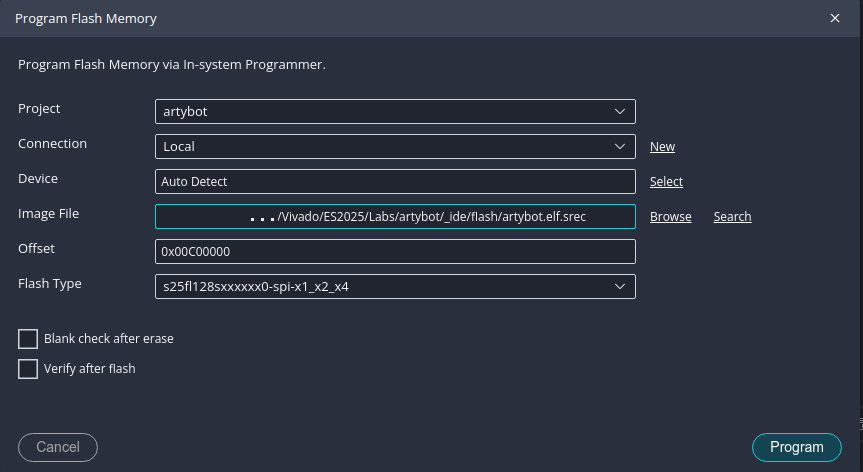Browse for an image file
The width and height of the screenshot is (863, 472).
click(x=670, y=217)
